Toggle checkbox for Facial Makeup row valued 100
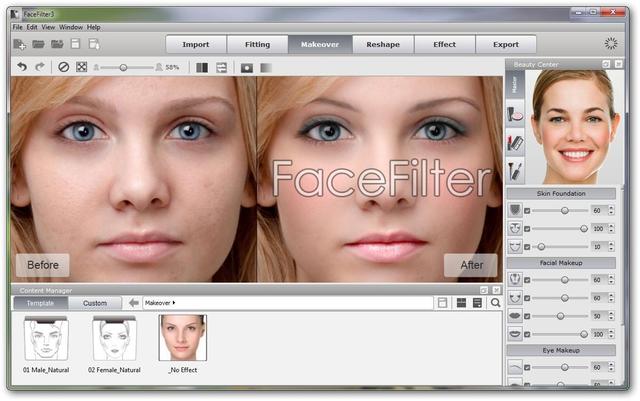The width and height of the screenshot is (640, 401). pyautogui.click(x=527, y=334)
